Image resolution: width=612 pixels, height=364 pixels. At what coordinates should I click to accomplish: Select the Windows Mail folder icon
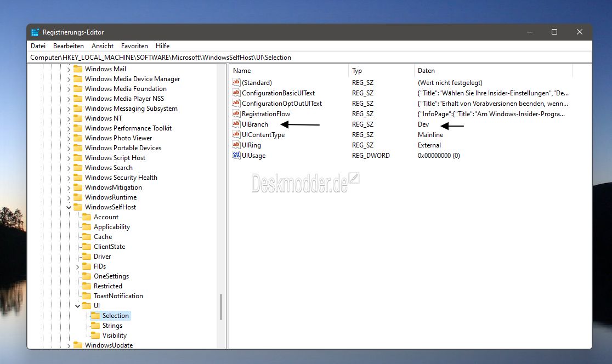[78, 69]
